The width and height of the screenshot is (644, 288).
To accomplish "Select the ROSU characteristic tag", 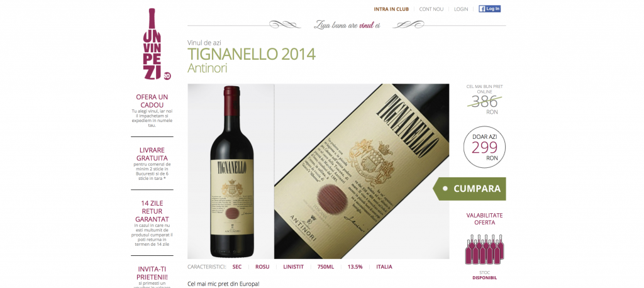I will pyautogui.click(x=262, y=267).
